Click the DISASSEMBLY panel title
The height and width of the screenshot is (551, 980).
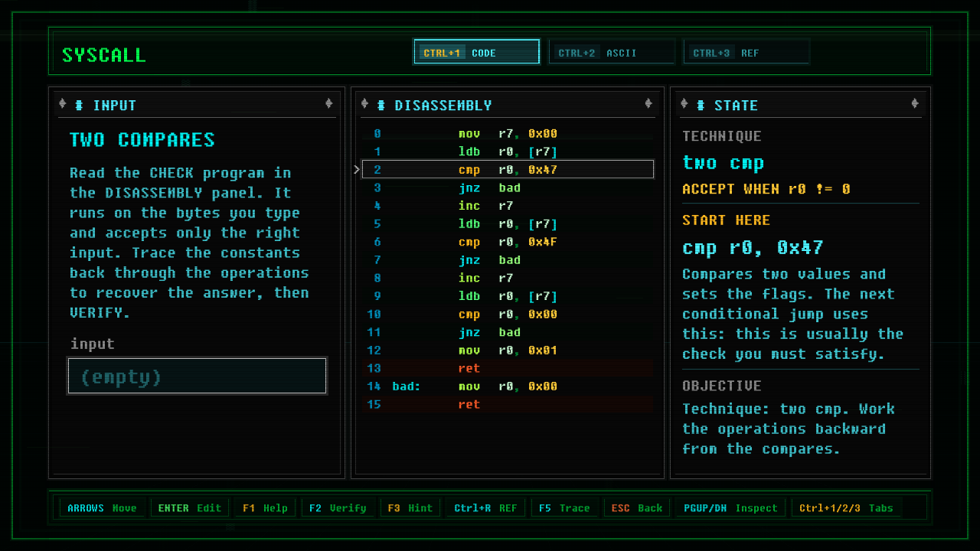click(443, 105)
